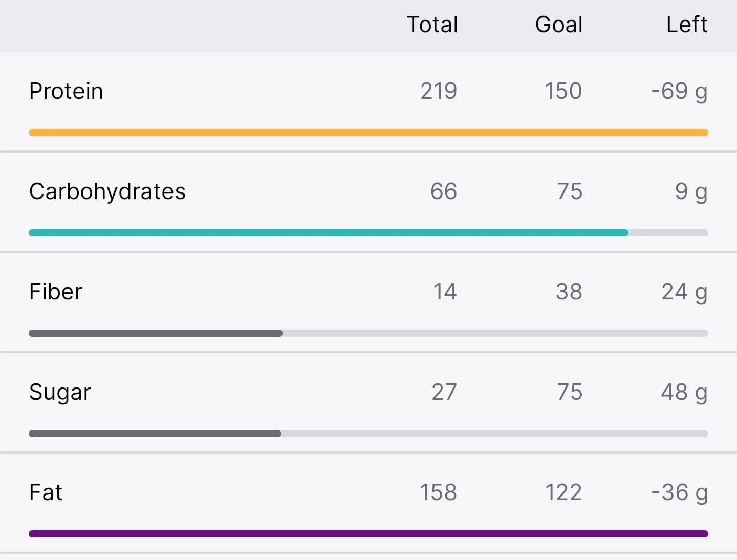737x560 pixels.
Task: Click the orange Protein progress bar
Action: point(368,133)
